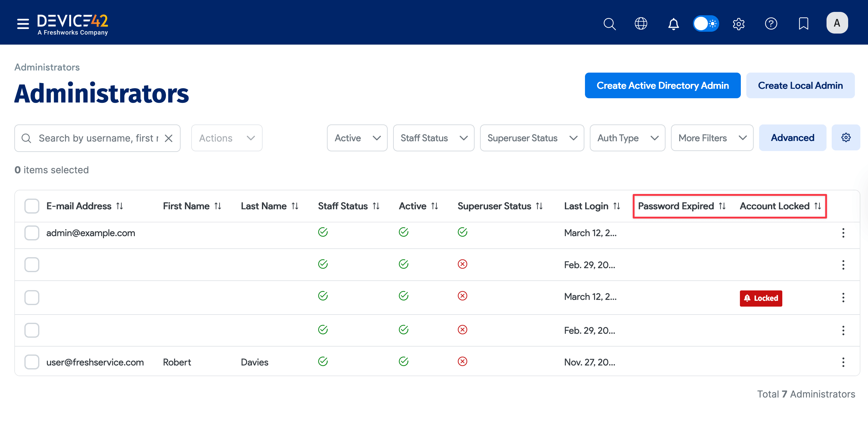The image size is (868, 421).
Task: Open the help question mark icon
Action: tap(771, 23)
